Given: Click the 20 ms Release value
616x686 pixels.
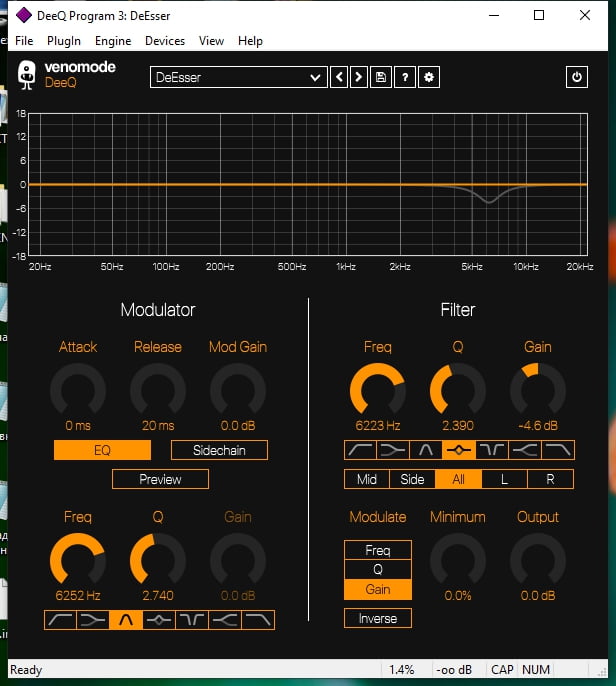Looking at the screenshot, I should click(x=158, y=425).
